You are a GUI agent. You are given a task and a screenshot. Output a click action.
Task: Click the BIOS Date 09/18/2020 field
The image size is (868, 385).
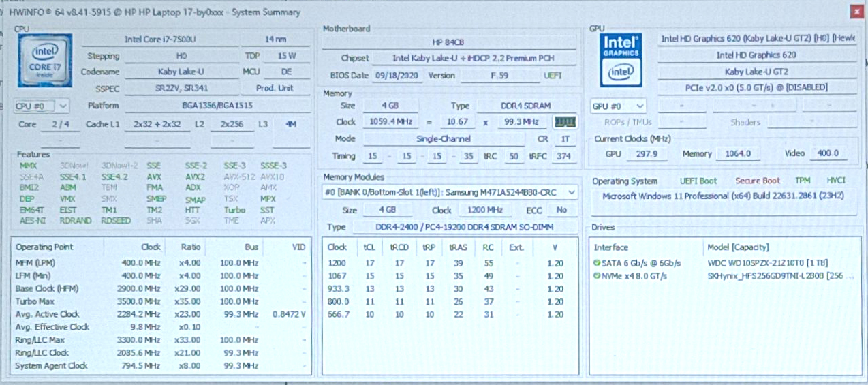point(397,76)
